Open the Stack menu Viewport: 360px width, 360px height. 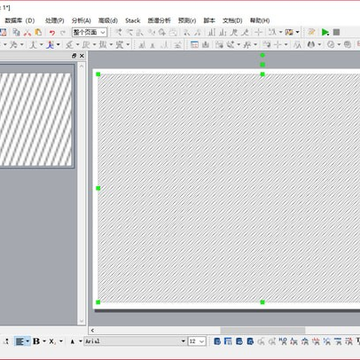[x=133, y=21]
